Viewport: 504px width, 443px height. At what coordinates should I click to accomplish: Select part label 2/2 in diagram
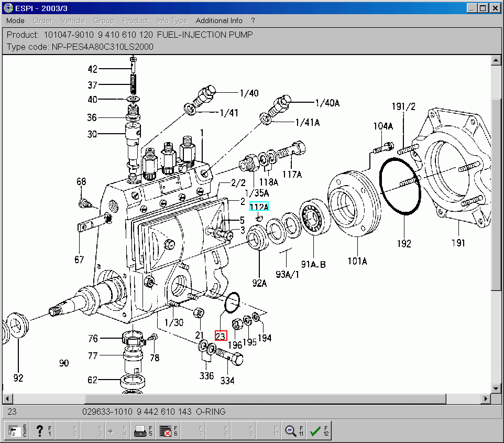pos(238,183)
